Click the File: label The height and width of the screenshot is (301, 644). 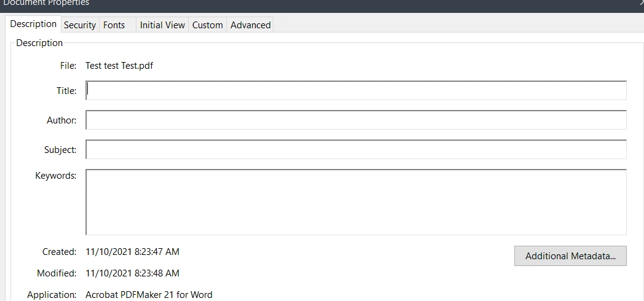click(x=68, y=66)
